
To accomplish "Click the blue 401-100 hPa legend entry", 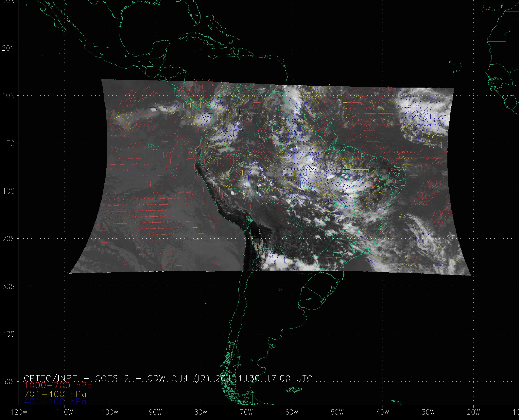I will pos(55,402).
